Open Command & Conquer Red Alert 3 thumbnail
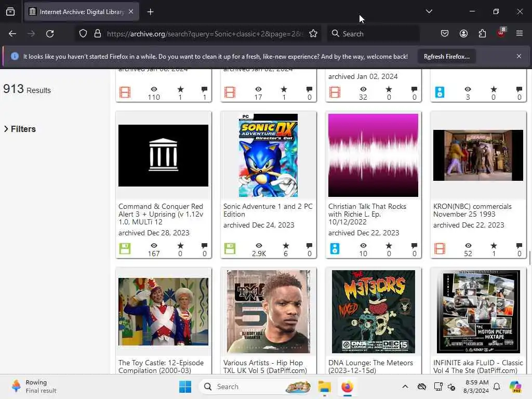This screenshot has width=532, height=399. point(163,155)
